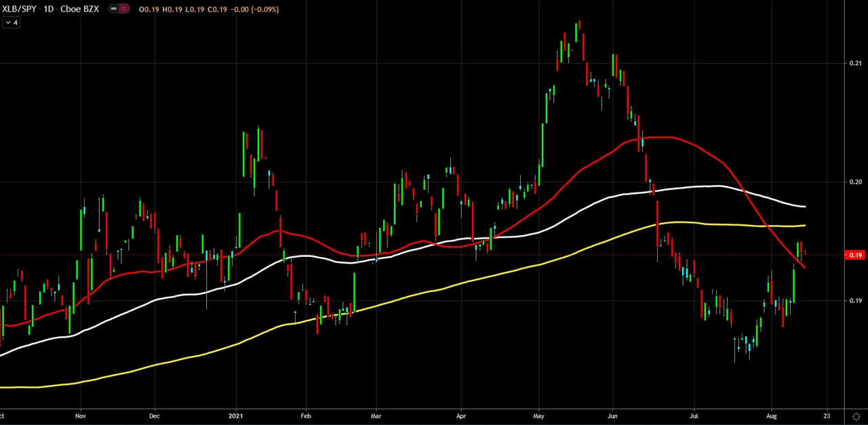The image size is (868, 425).
Task: Click the XLB/SPY symbol title
Action: coord(18,9)
